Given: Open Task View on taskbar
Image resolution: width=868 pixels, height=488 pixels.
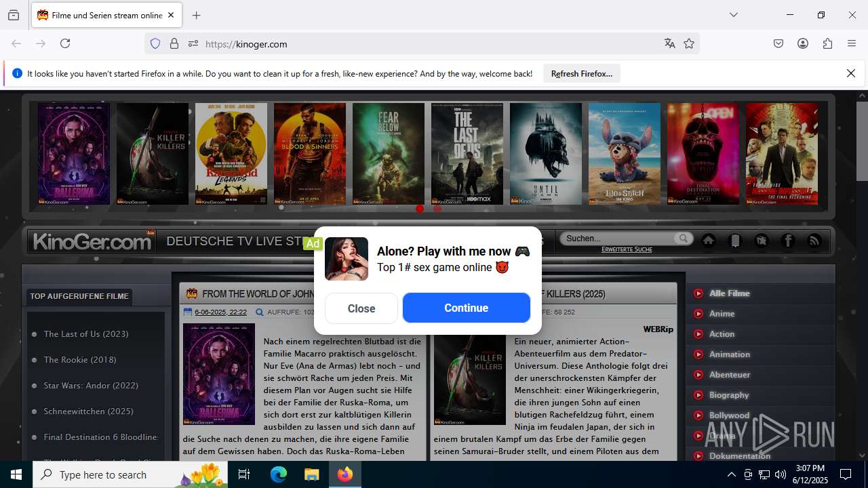Looking at the screenshot, I should point(244,474).
